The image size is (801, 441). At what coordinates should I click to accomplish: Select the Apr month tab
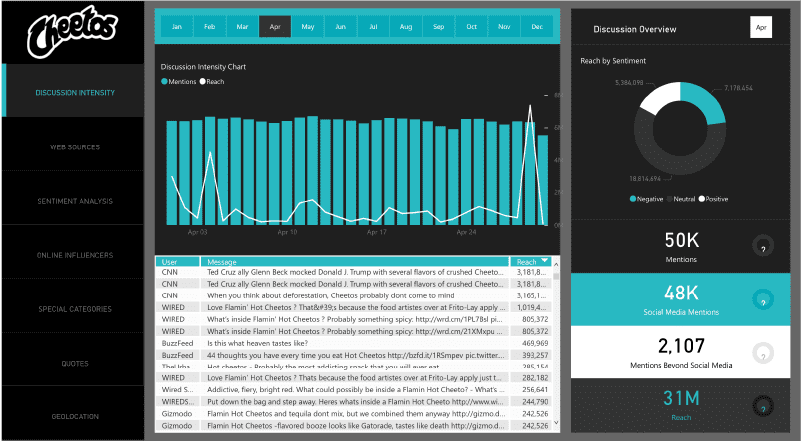point(275,27)
